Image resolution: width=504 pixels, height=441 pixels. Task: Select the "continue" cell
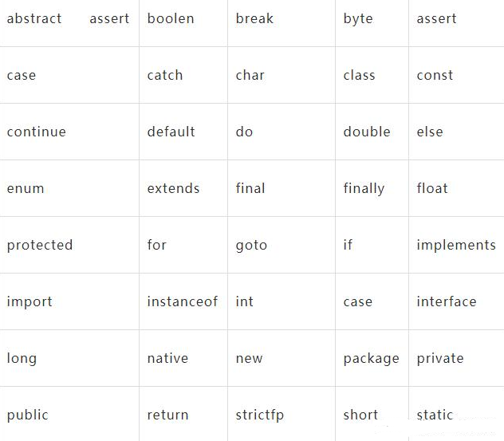pyautogui.click(x=37, y=132)
